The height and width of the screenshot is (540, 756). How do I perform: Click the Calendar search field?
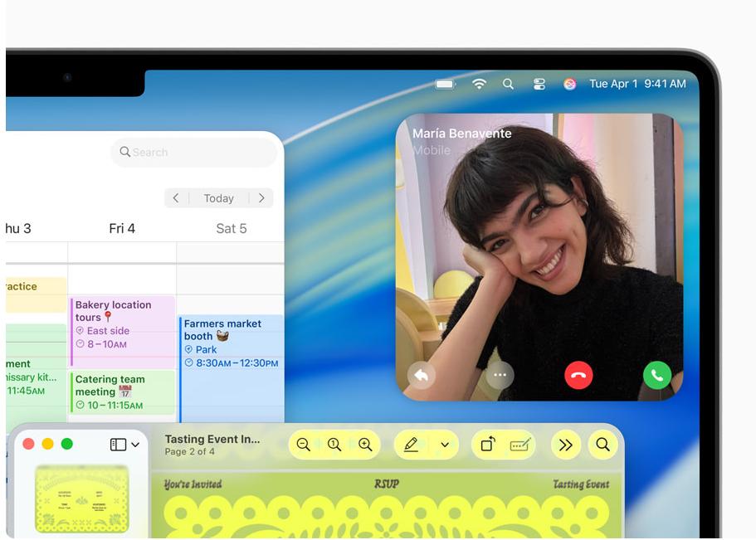point(194,153)
